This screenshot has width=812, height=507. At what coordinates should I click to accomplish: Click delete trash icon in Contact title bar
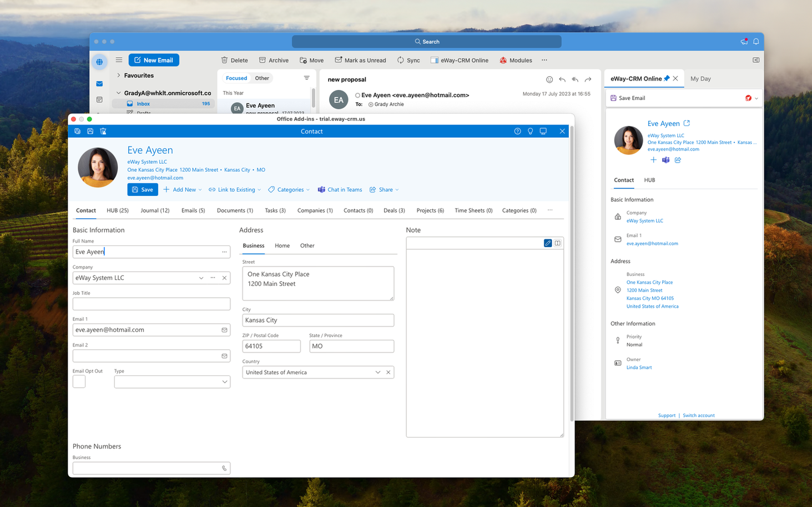click(103, 132)
